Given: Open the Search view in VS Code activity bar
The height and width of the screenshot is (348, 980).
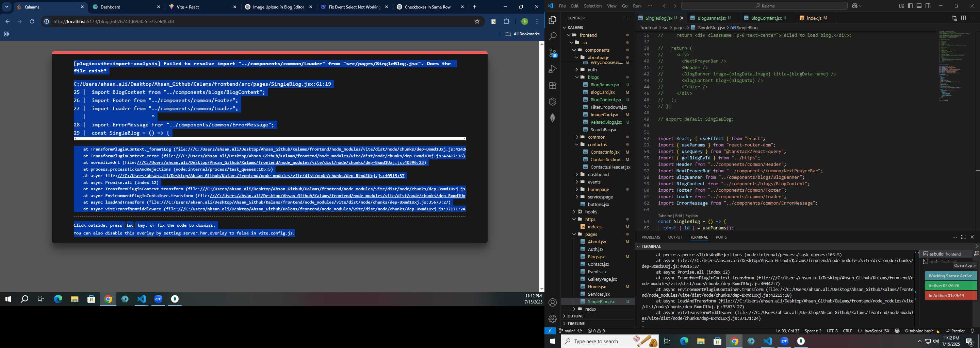Looking at the screenshot, I should click(552, 36).
